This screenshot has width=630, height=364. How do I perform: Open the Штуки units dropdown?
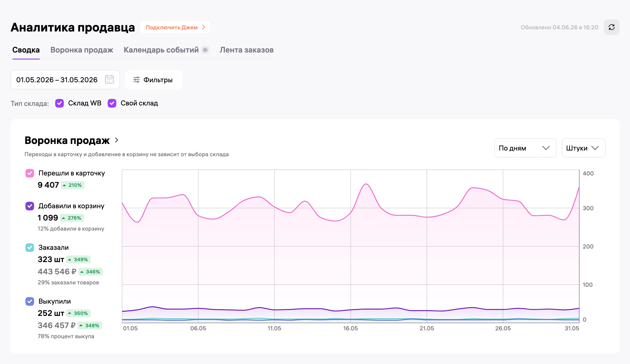pos(583,148)
